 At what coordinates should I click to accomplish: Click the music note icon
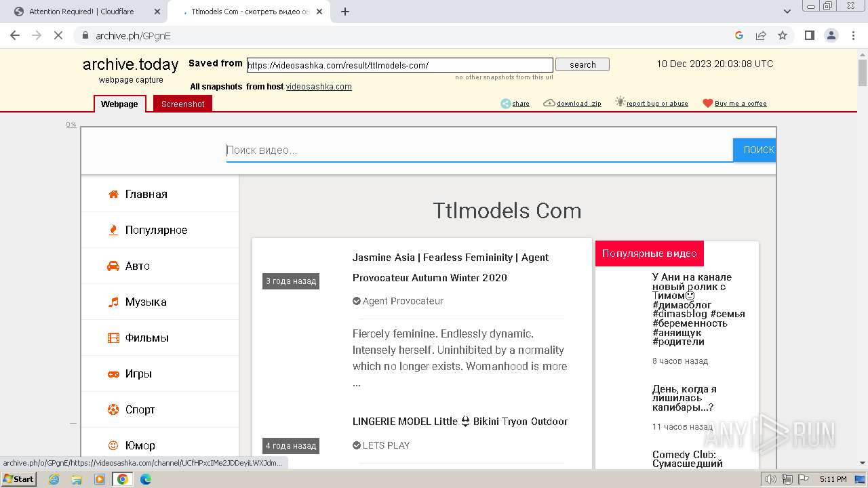[x=113, y=302]
